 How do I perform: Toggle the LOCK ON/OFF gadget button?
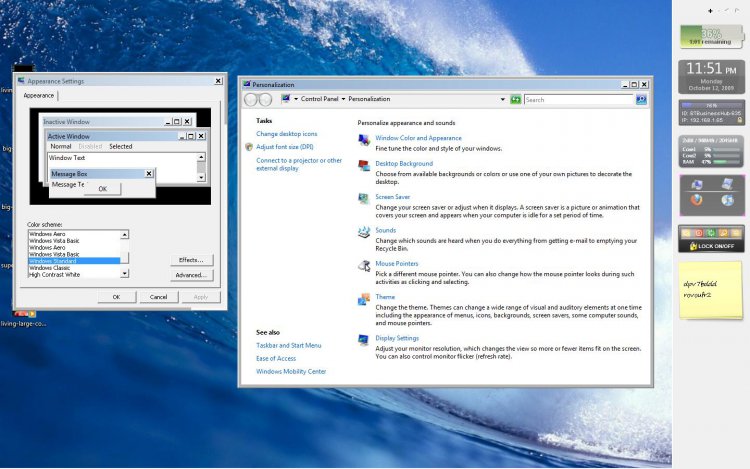[x=711, y=246]
